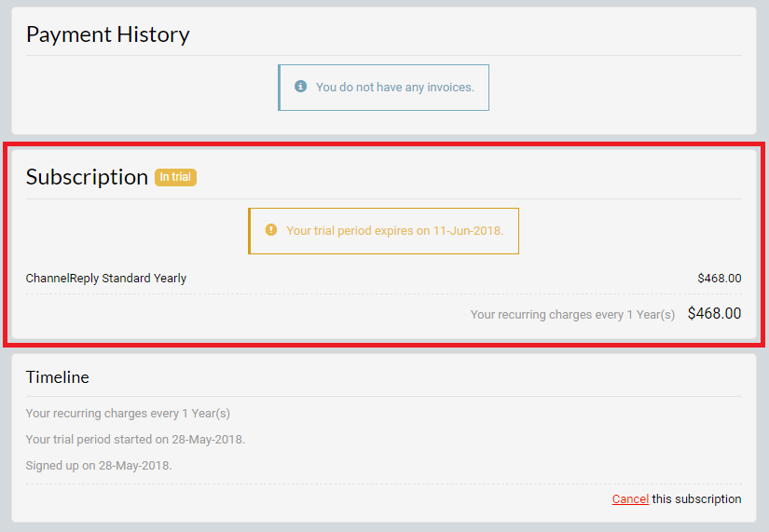
Task: Click the large recurring total $468.00
Action: point(714,313)
